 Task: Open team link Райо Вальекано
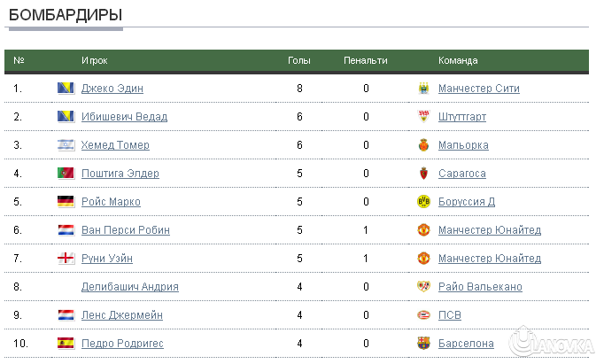480,287
